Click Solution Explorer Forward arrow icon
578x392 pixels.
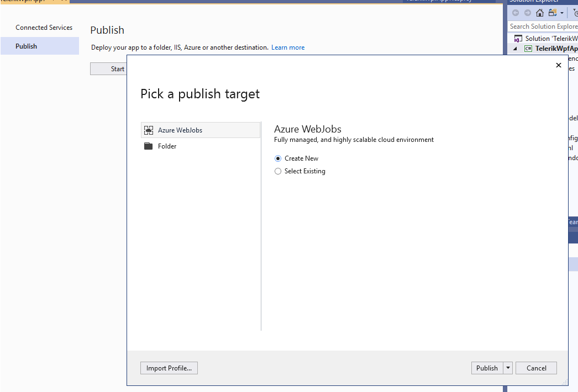pos(528,13)
